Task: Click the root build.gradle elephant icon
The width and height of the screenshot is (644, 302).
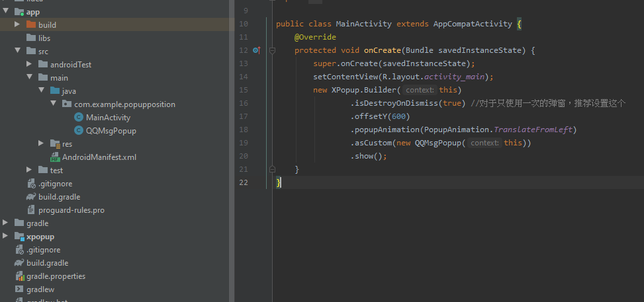Action: pos(19,262)
